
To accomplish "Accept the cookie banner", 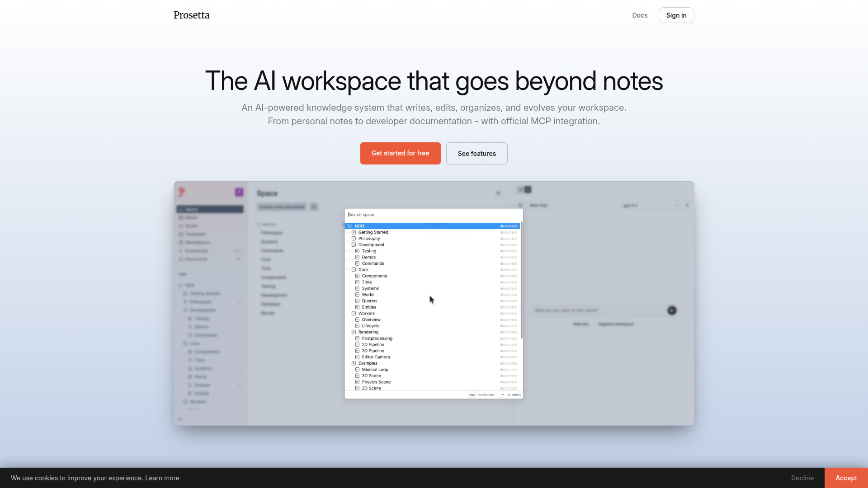I will click(x=846, y=478).
